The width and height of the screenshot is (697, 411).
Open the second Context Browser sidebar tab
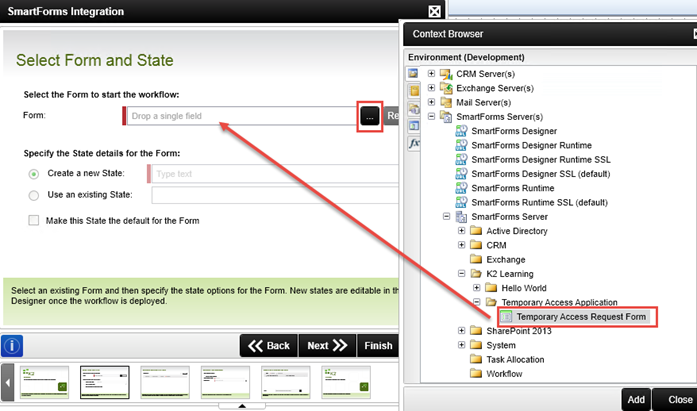pyautogui.click(x=413, y=91)
